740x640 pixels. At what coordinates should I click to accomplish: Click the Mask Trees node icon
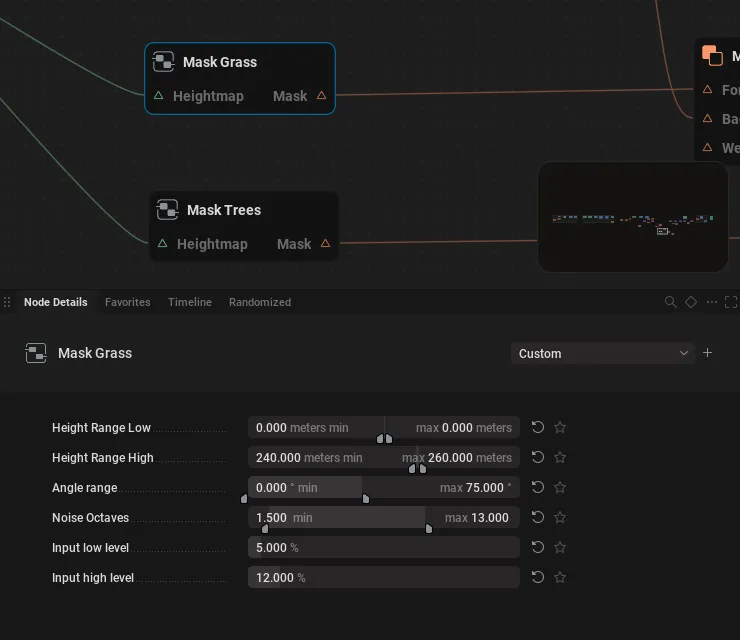pos(168,210)
